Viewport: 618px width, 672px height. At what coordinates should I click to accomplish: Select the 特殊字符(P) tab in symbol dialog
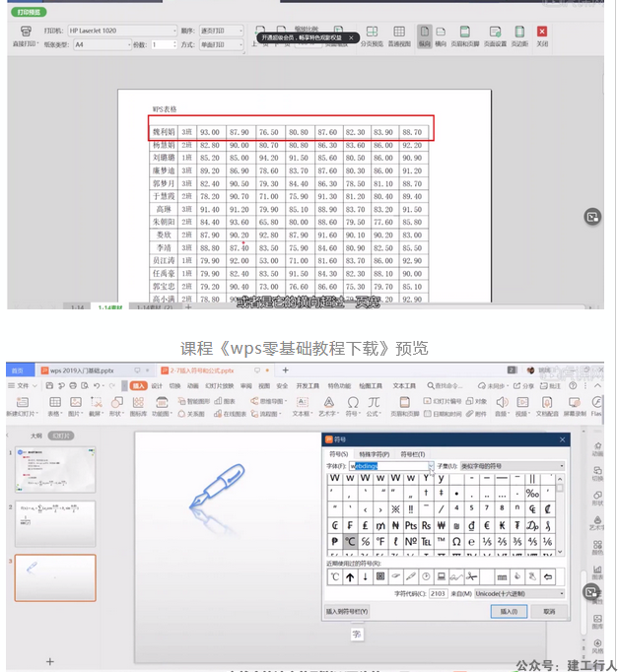(374, 454)
